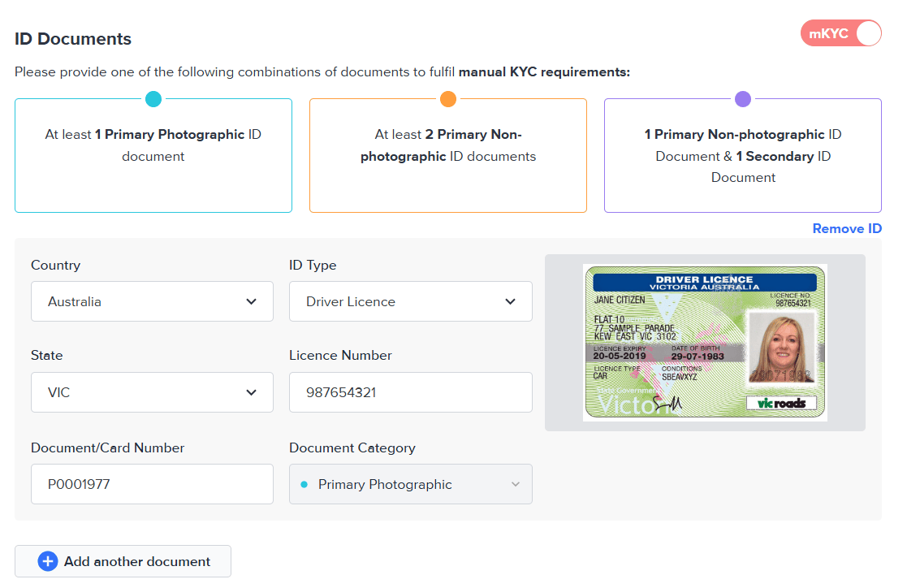This screenshot has width=907, height=588.
Task: Click the Remove ID link
Action: pyautogui.click(x=847, y=228)
